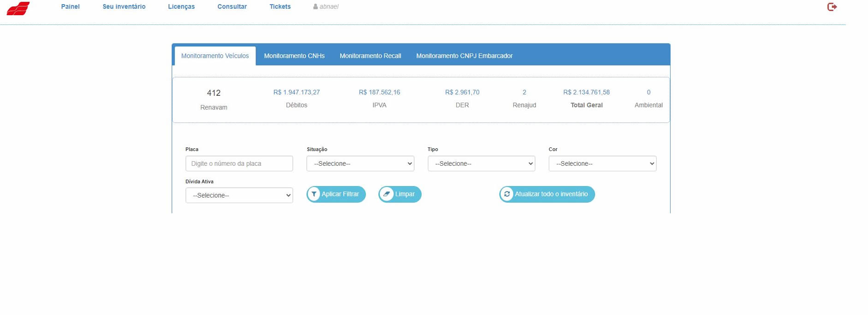Click the Débitos label
This screenshot has width=868, height=315.
tap(297, 105)
